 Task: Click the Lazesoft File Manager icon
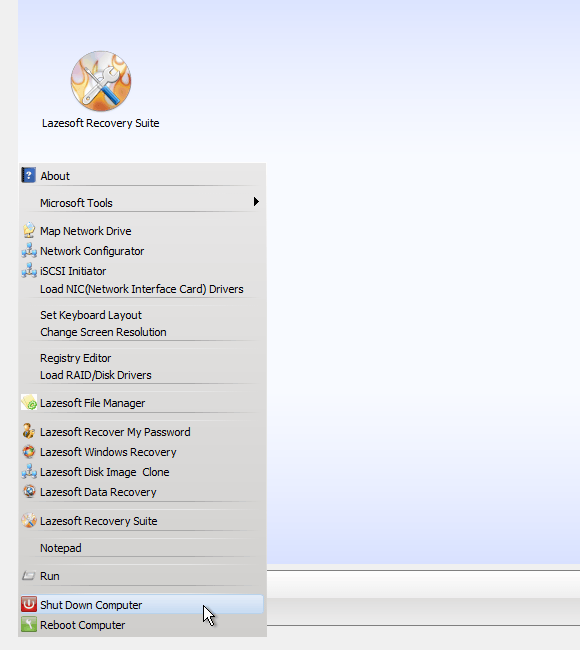pyautogui.click(x=29, y=403)
